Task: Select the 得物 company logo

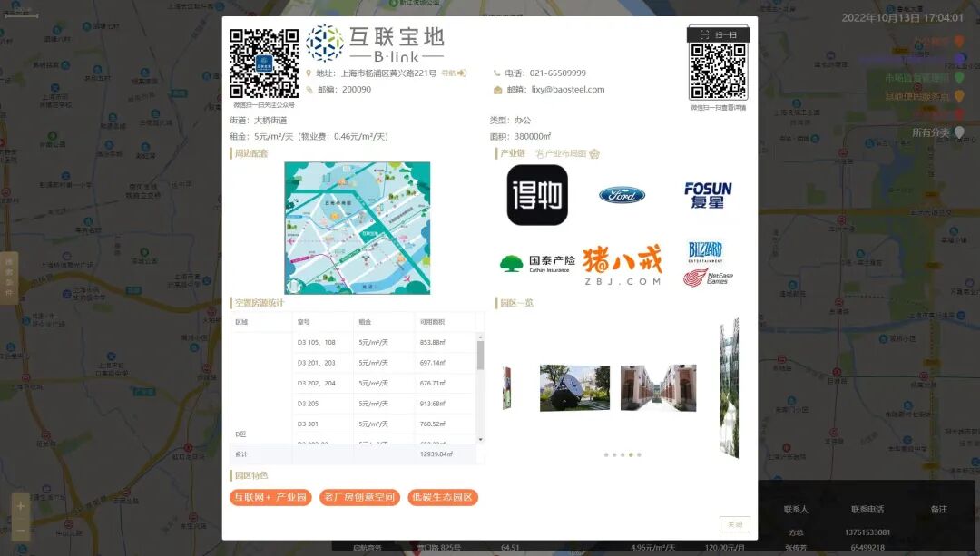Action: [535, 194]
